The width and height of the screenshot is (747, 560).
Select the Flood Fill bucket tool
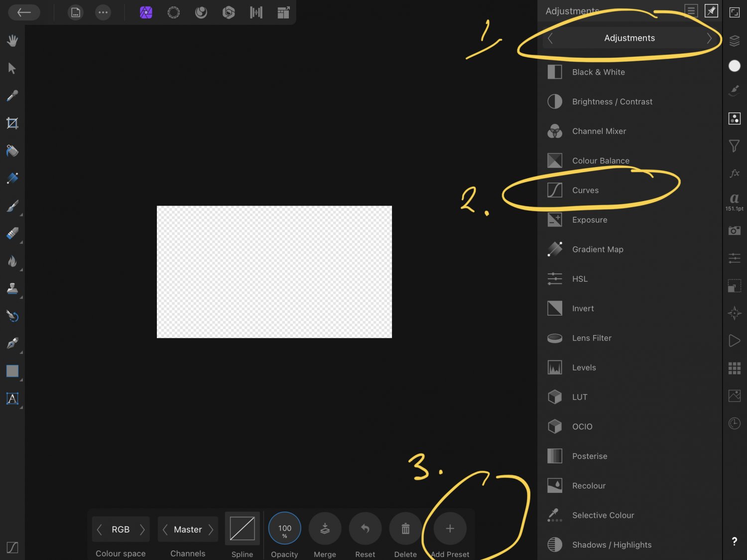point(12,150)
